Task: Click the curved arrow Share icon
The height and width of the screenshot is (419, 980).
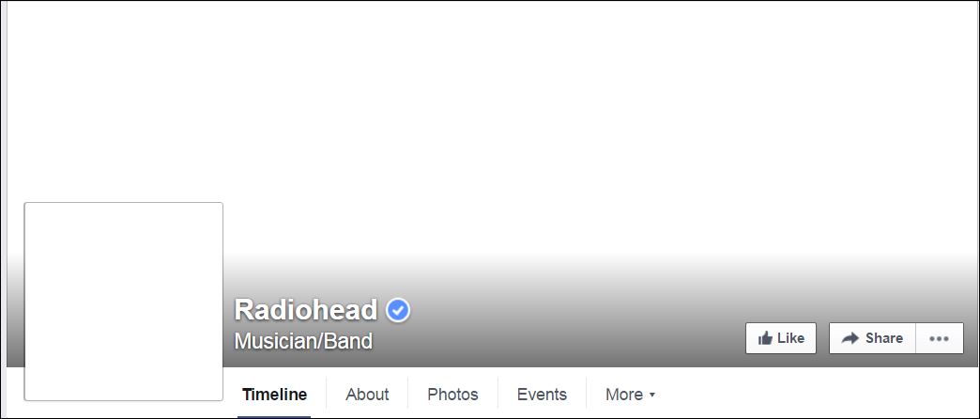Action: [850, 338]
